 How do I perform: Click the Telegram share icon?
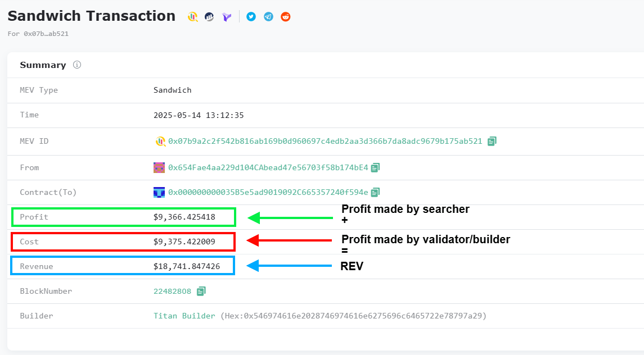(268, 16)
